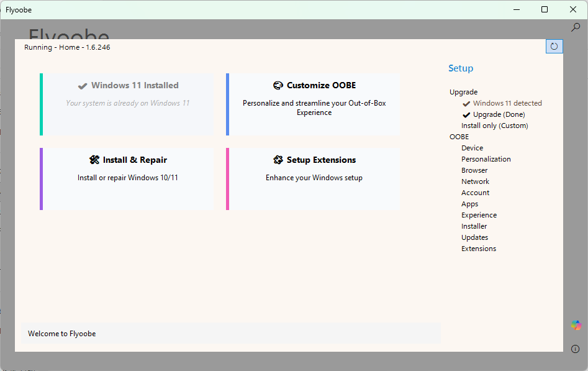Click the checkmark next to Windows 11 detected
Image resolution: width=588 pixels, height=371 pixels.
pyautogui.click(x=466, y=104)
